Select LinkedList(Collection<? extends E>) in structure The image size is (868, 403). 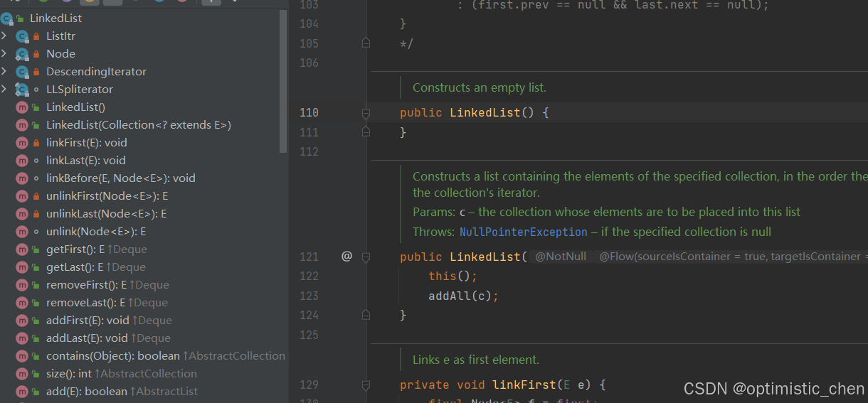point(139,125)
